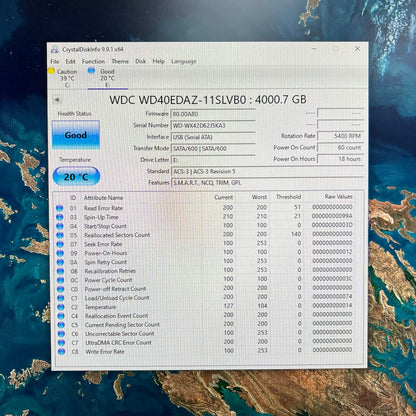The image size is (416, 416).
Task: Click the Attribute Name column header
Action: pyautogui.click(x=103, y=198)
